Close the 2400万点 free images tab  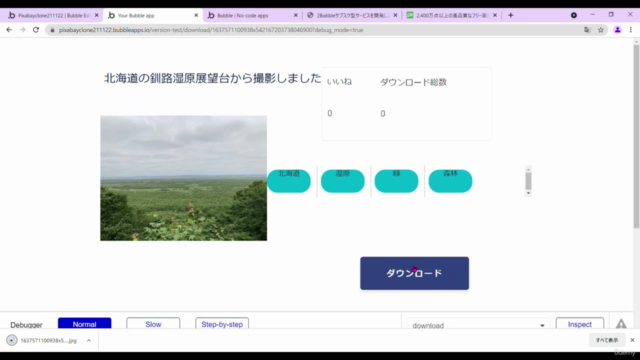tap(495, 15)
